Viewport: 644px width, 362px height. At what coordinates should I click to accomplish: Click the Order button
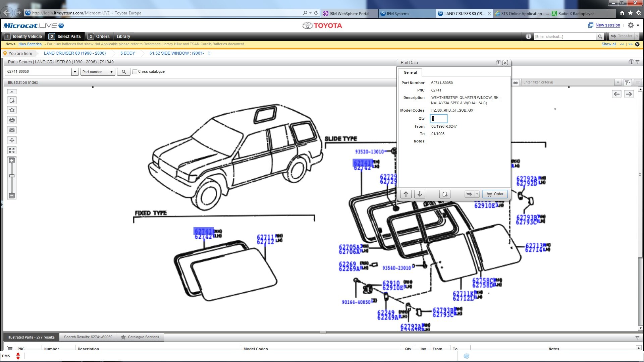[495, 194]
